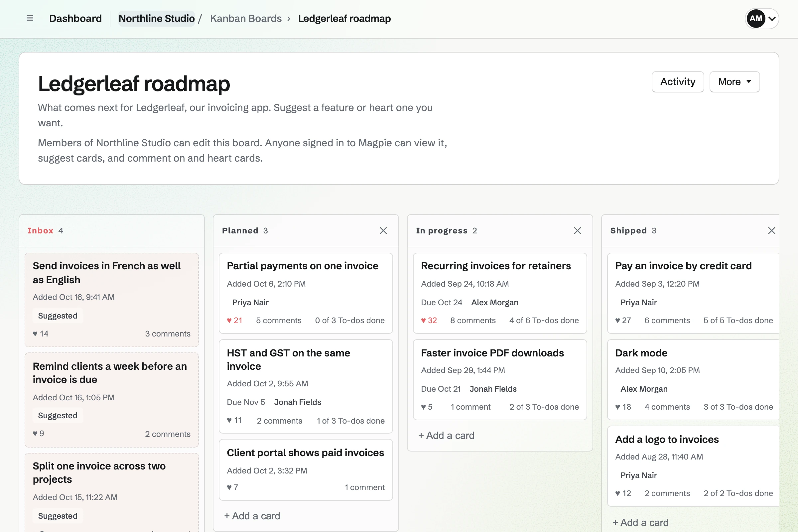View 6 comments on credit card card

click(667, 320)
